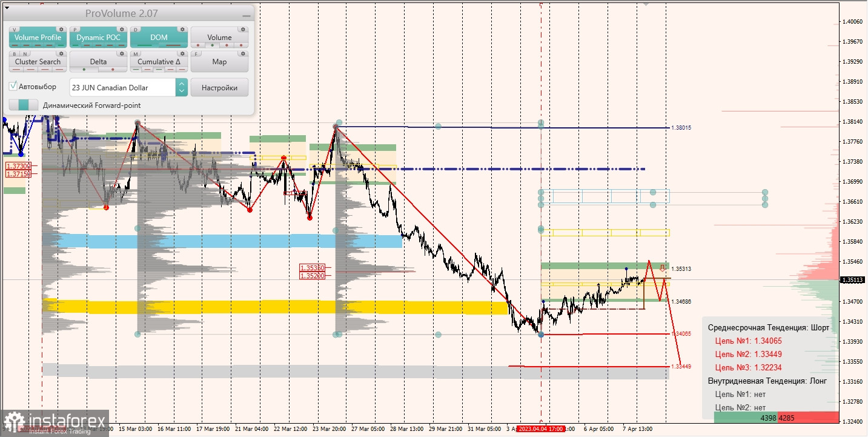Enable the Delta indicator
868x437 pixels.
98,61
